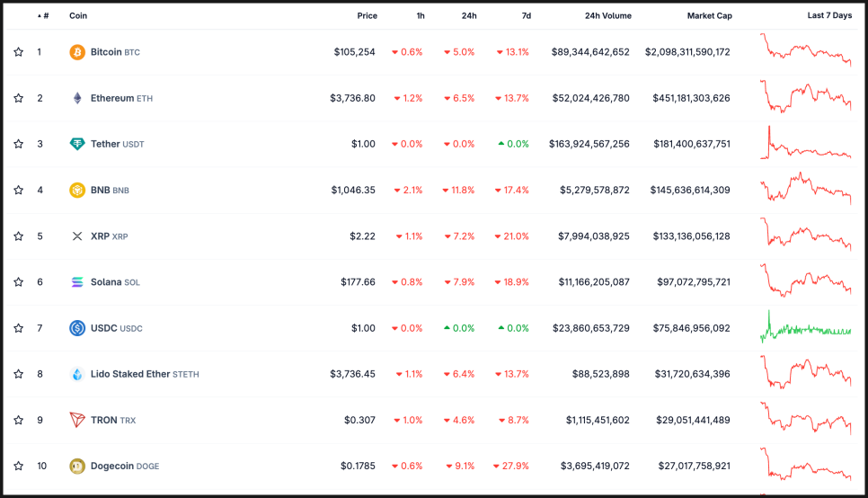
Task: Click the Solana logo icon
Action: coord(77,282)
